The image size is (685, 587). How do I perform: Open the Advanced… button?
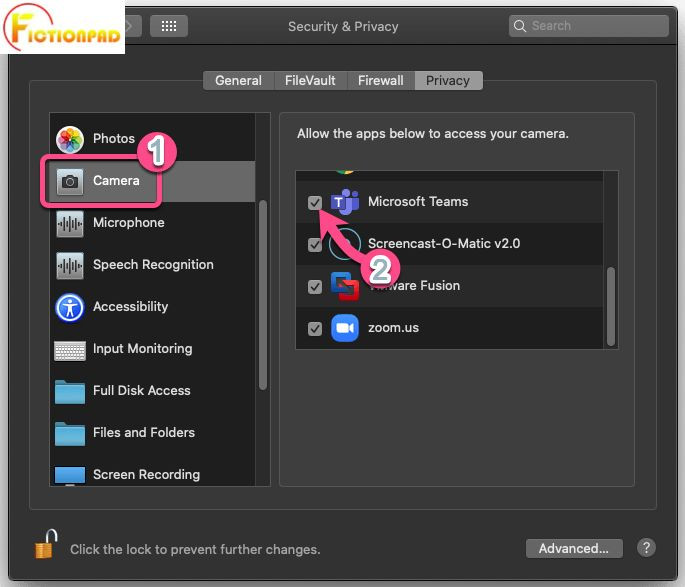point(574,548)
